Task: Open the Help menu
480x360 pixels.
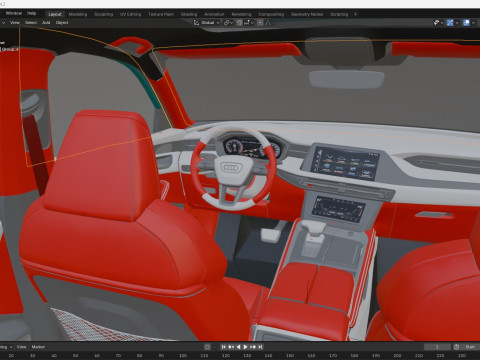Action: [x=32, y=13]
